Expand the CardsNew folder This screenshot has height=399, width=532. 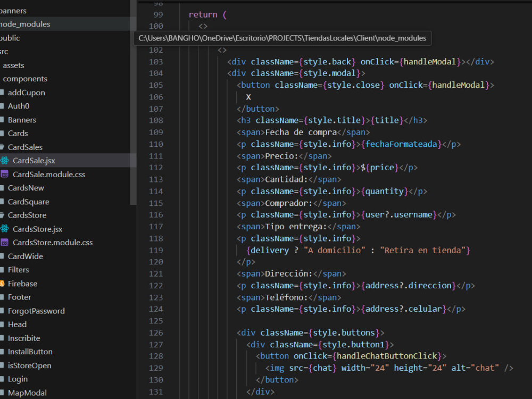pyautogui.click(x=26, y=188)
